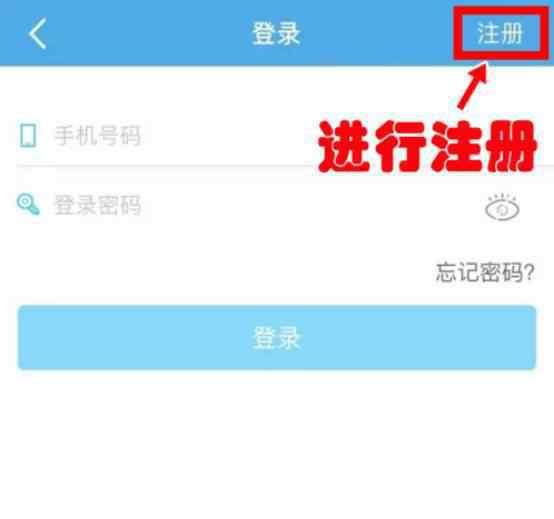Click the character 注 in red annotation
Viewport: 554px width, 519px height.
click(x=456, y=146)
